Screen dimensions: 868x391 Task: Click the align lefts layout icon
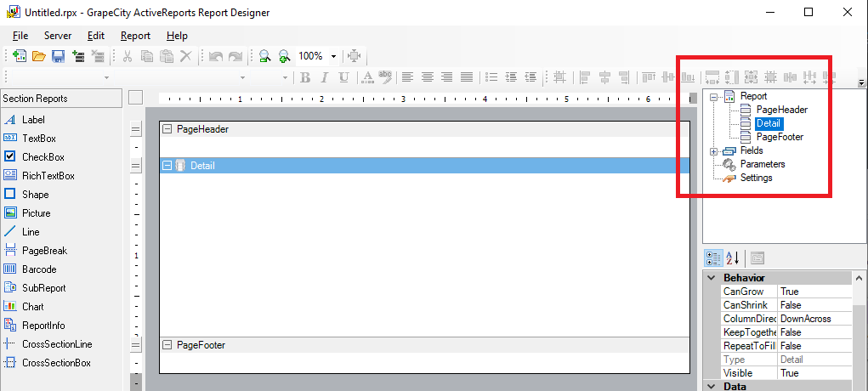(585, 77)
